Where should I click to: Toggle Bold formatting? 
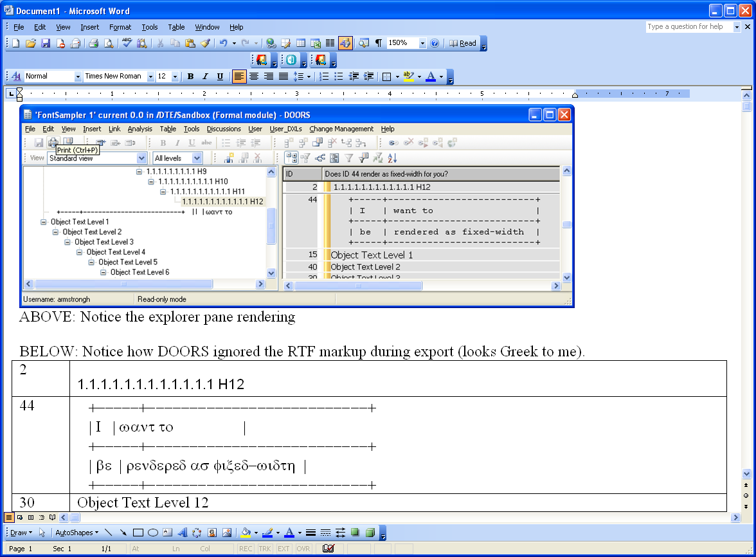[190, 76]
